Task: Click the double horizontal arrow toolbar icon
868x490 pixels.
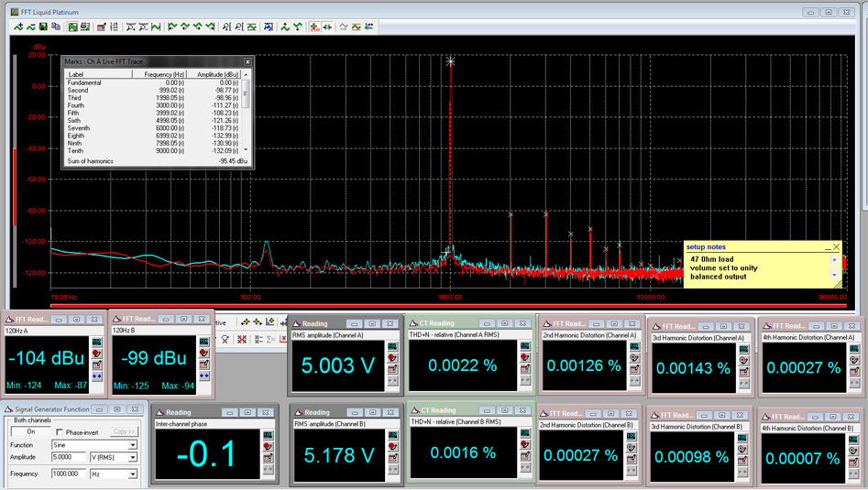Action: [x=327, y=27]
